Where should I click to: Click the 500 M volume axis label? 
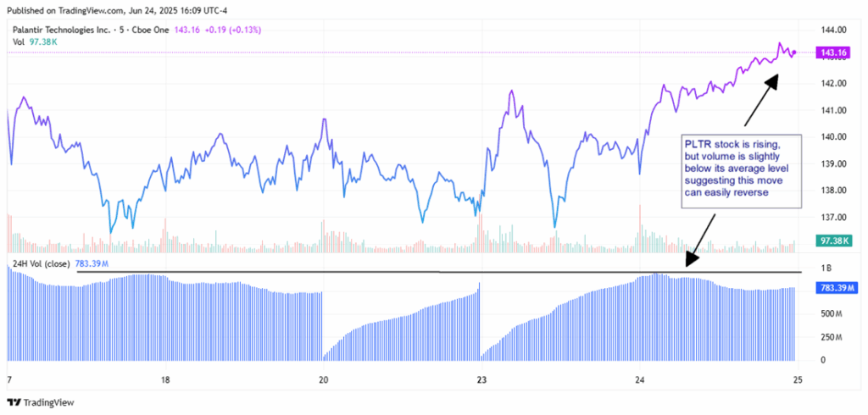point(832,313)
